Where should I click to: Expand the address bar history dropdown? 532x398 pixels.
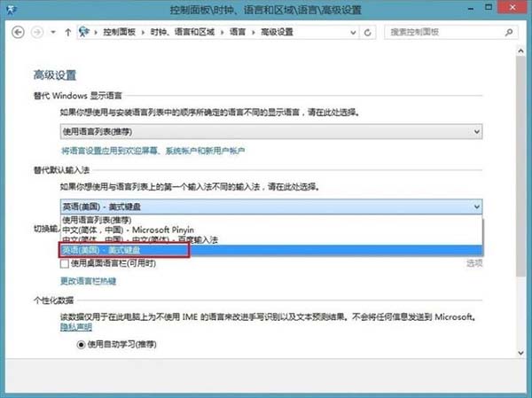coord(353,33)
